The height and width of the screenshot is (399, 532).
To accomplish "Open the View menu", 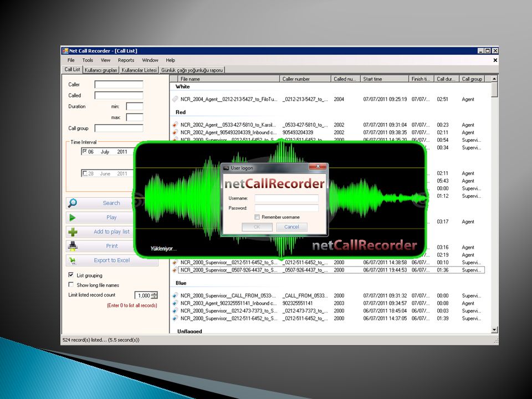I will coord(105,60).
